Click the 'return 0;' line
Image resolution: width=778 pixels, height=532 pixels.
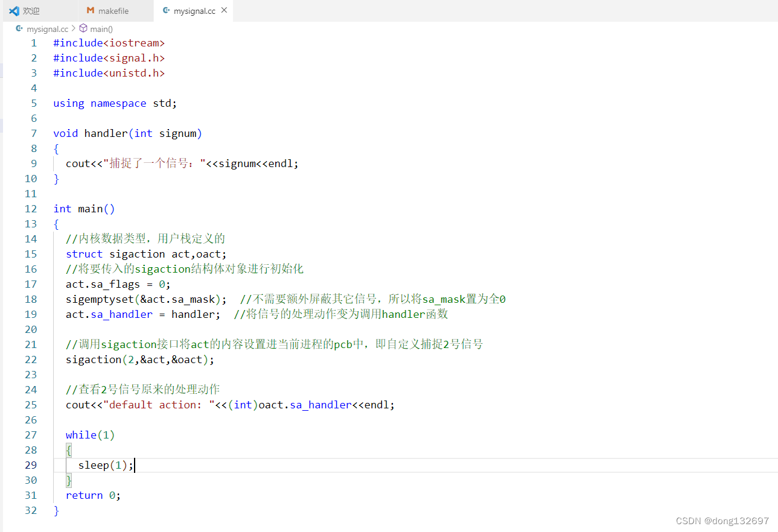[x=94, y=495]
